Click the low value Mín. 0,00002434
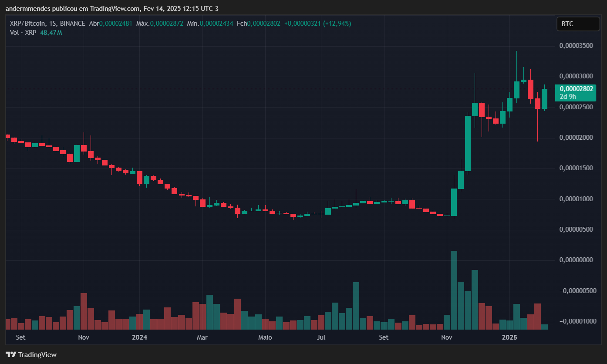 click(210, 24)
